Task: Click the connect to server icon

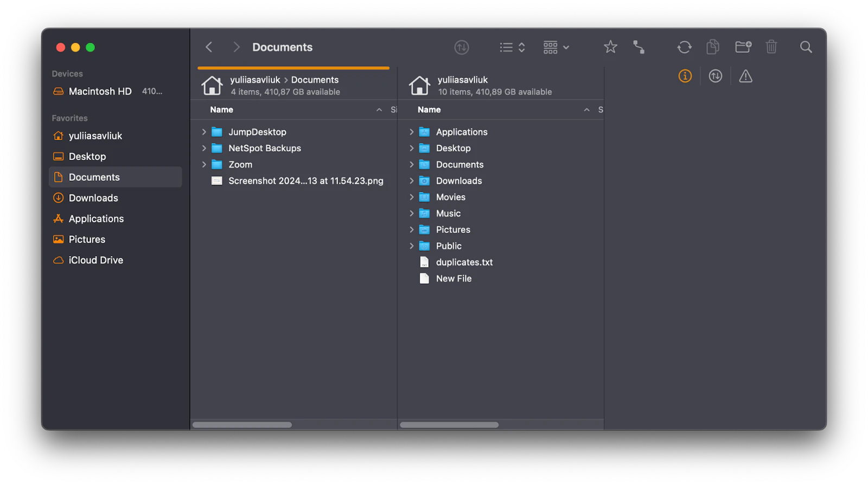Action: [639, 47]
